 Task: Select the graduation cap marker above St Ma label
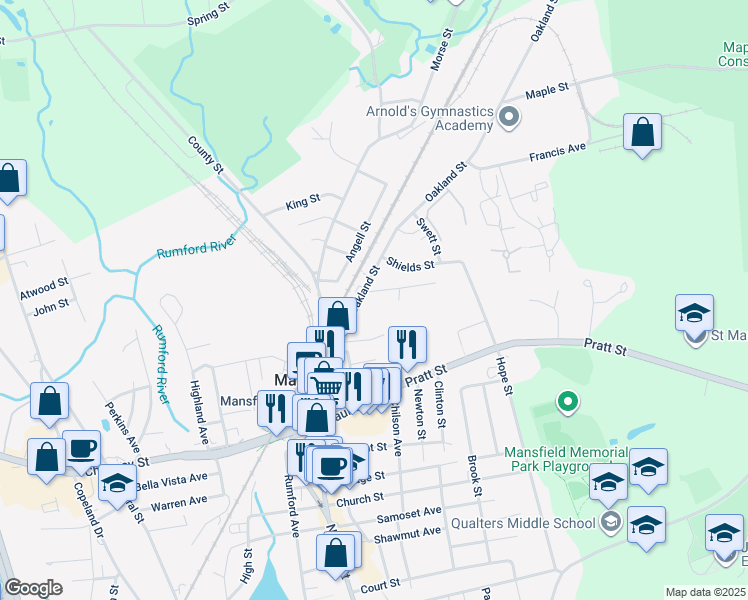tap(695, 313)
